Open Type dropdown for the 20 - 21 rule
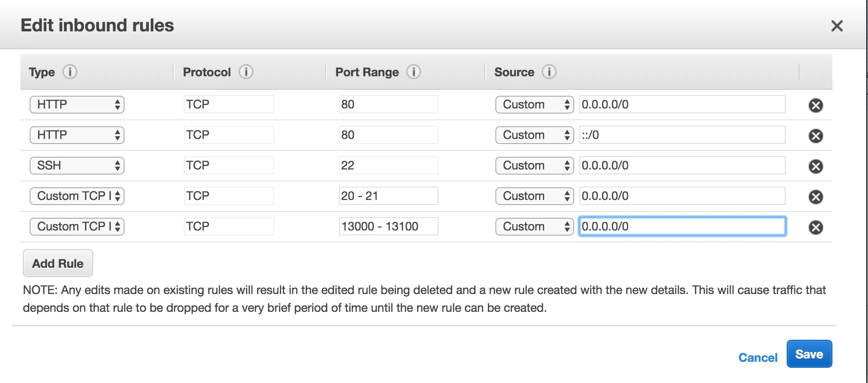 pos(77,196)
